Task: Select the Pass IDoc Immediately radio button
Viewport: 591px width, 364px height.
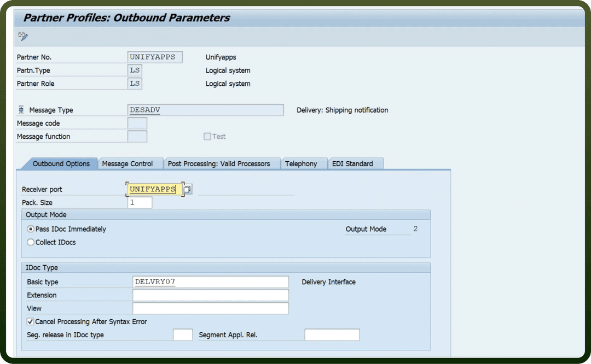Action: [31, 229]
